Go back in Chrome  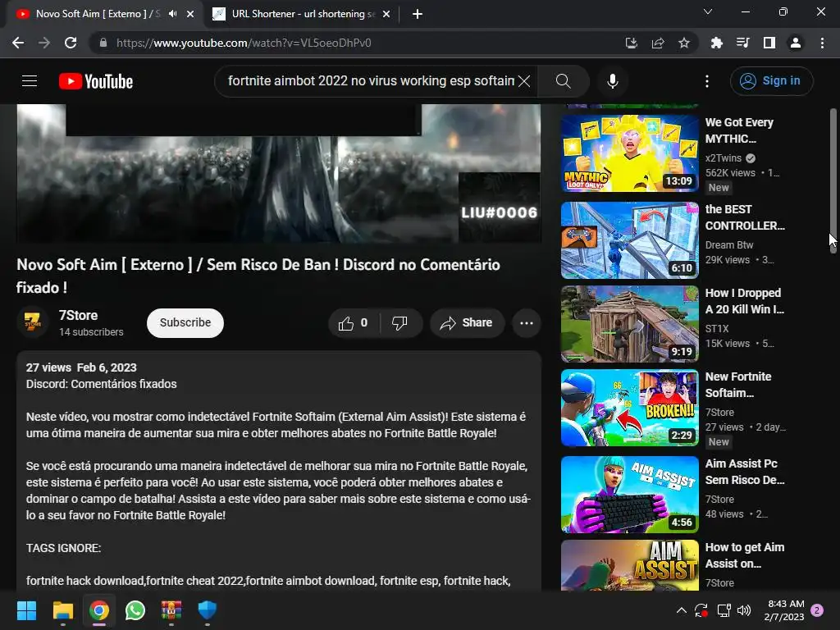pyautogui.click(x=18, y=43)
